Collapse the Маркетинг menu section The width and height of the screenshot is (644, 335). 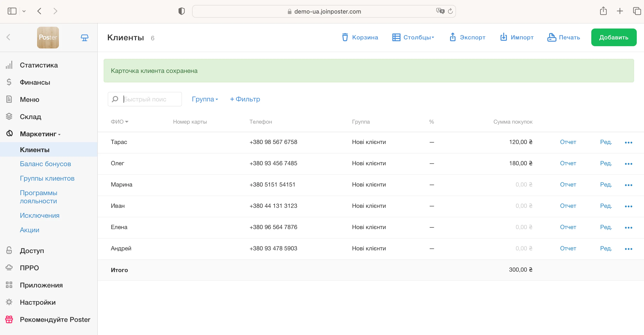(x=40, y=134)
